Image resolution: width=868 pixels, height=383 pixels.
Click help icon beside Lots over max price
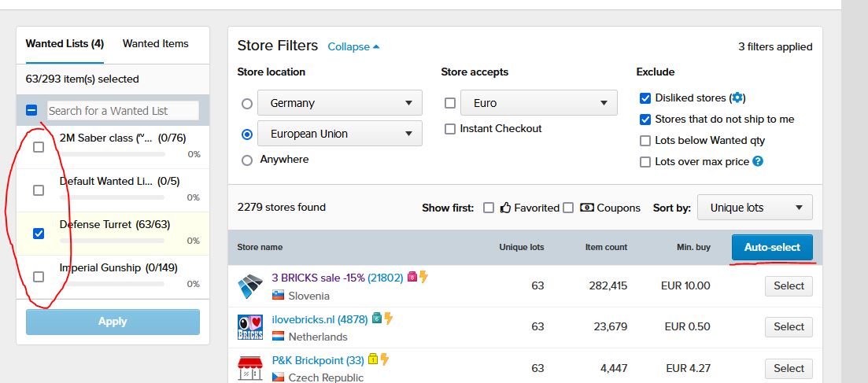(x=757, y=161)
